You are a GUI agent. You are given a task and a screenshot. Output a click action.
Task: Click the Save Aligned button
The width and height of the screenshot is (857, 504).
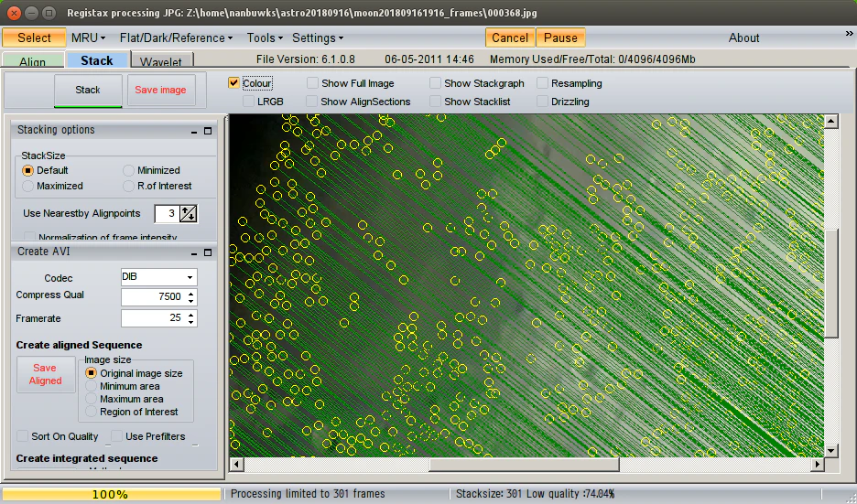(46, 375)
